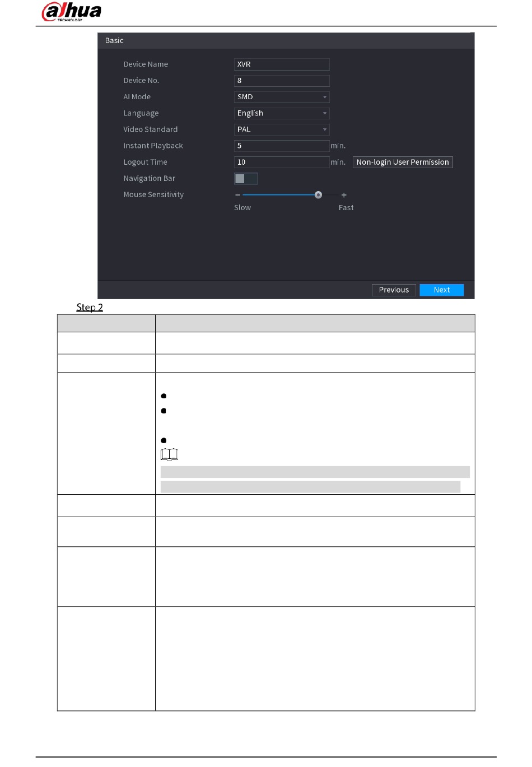The width and height of the screenshot is (532, 767).
Task: Select the Basic header tab
Action: [114, 41]
